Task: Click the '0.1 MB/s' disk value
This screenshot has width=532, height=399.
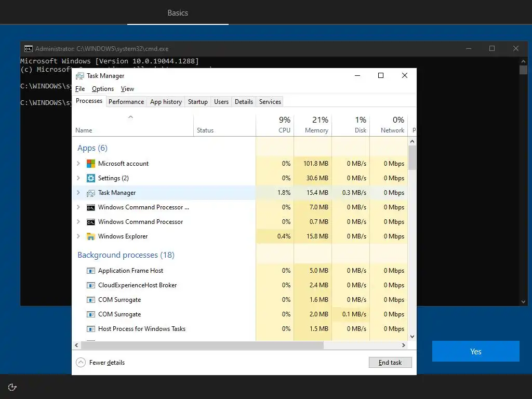Action: 354,314
